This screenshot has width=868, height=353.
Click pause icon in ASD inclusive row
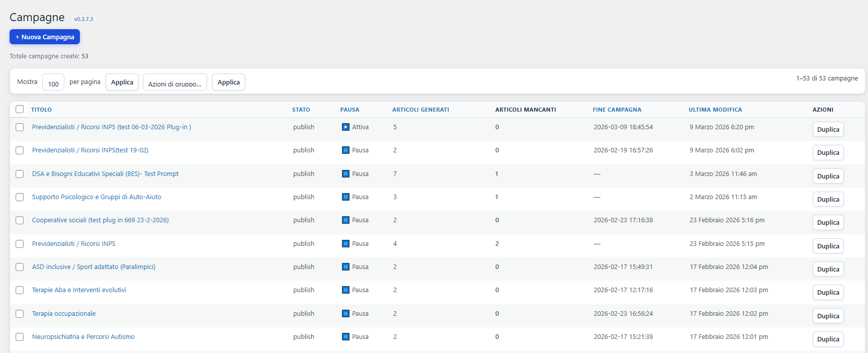point(346,267)
